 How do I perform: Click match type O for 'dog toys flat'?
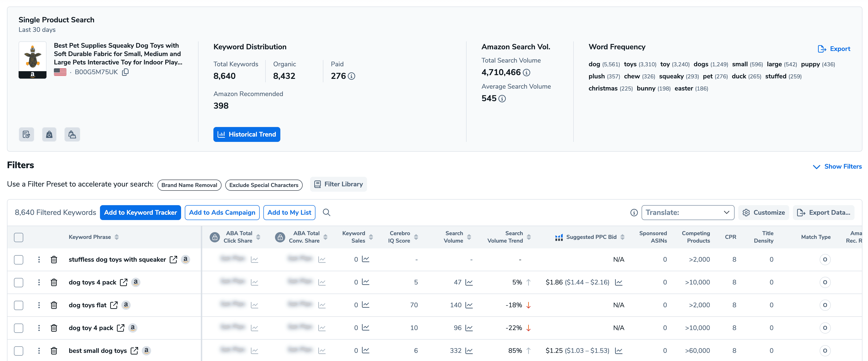pos(825,305)
